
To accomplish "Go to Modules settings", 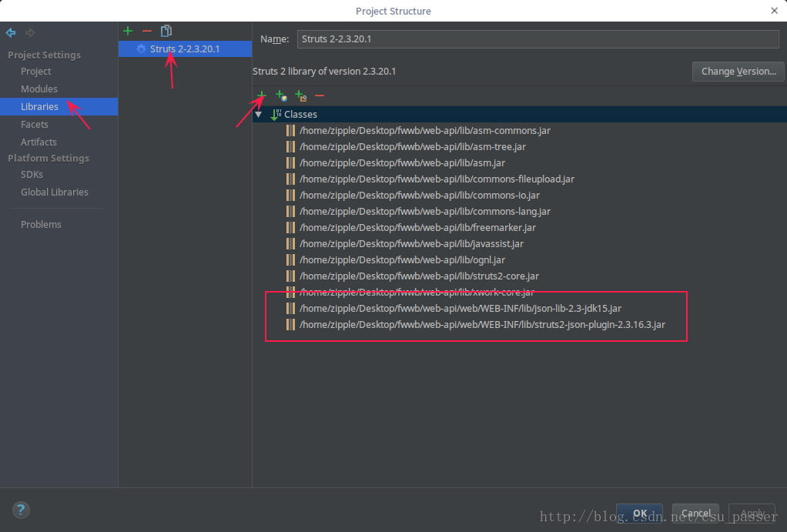I will click(39, 89).
